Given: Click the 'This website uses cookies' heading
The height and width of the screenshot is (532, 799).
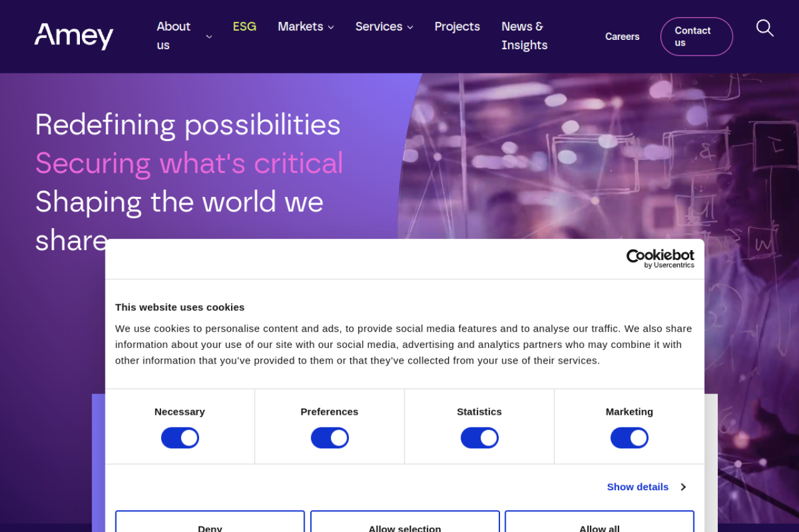Looking at the screenshot, I should point(180,307).
